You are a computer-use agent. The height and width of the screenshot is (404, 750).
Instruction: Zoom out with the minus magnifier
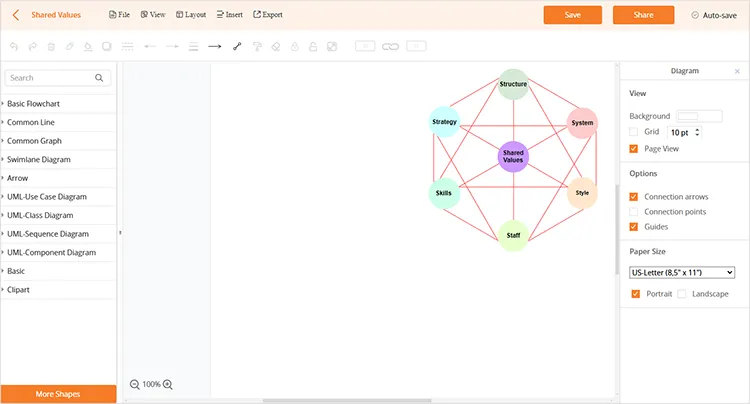pos(135,384)
